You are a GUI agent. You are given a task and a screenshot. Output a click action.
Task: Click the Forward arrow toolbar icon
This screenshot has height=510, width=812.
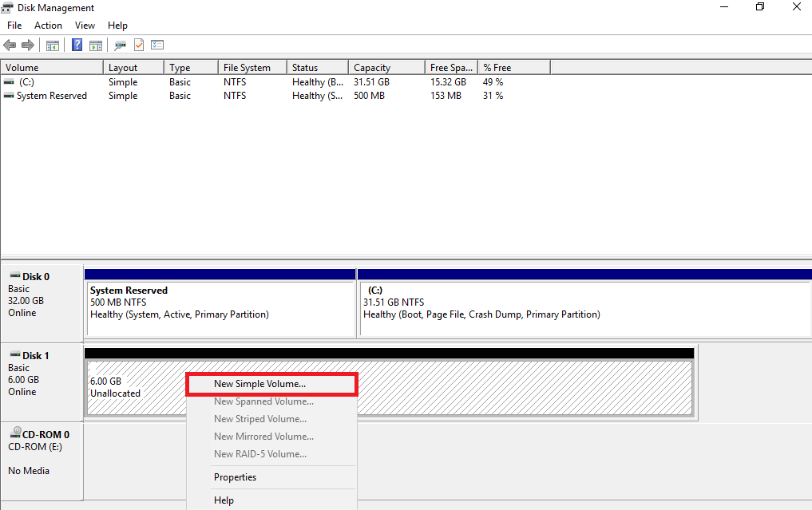point(28,45)
